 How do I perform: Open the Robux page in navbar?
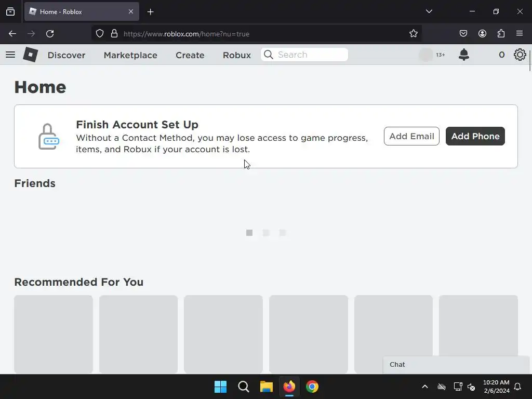pos(237,55)
